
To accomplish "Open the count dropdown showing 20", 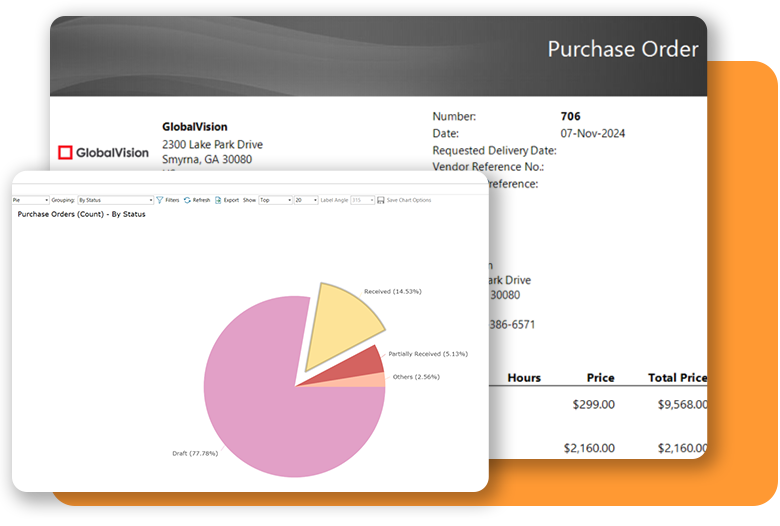I will (305, 200).
